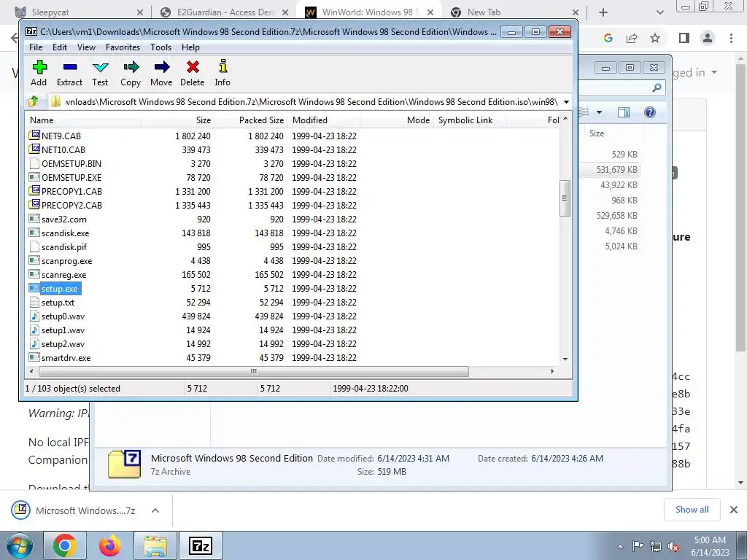Open the Favorites menu in 7-Zip
The image size is (747, 560).
(x=123, y=47)
